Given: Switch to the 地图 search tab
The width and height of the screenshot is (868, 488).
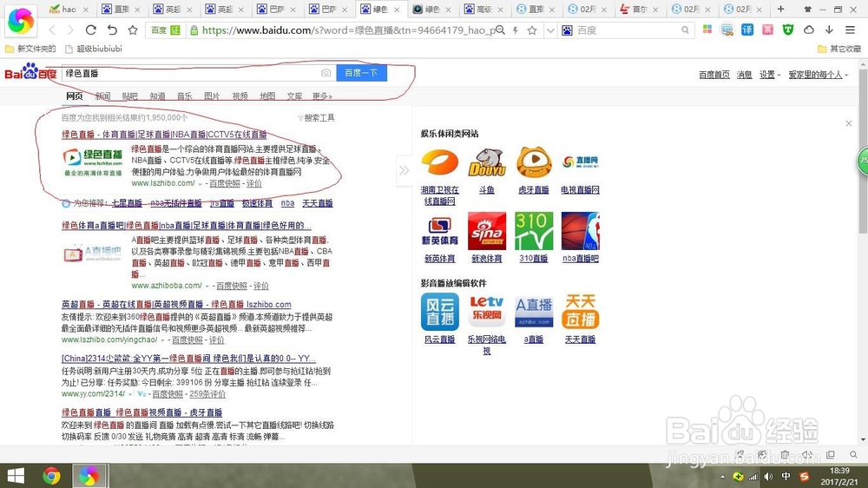Looking at the screenshot, I should coord(267,96).
